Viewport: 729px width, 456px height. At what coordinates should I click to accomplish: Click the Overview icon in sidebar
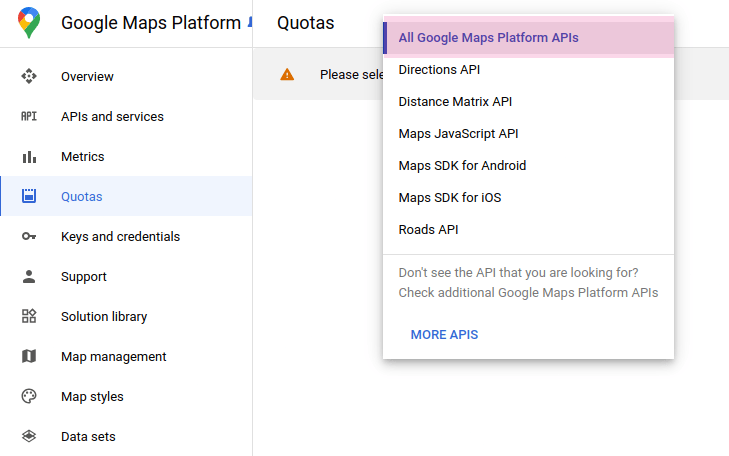point(29,76)
